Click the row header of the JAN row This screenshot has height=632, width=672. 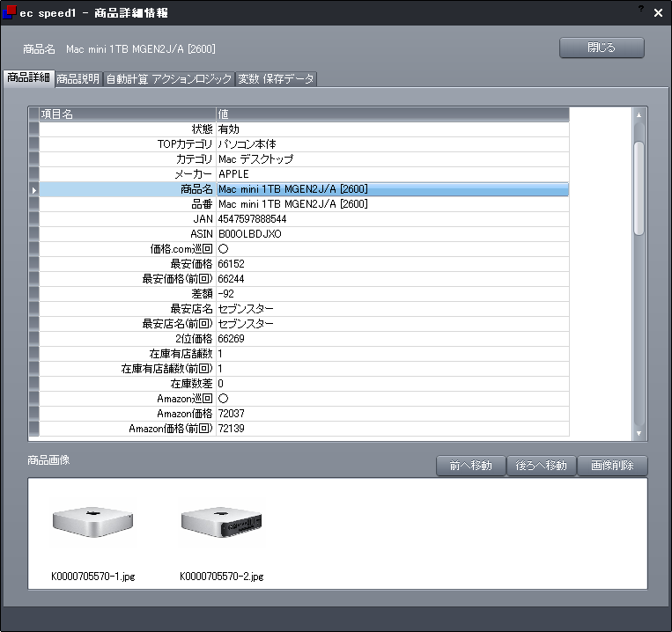coord(33,219)
